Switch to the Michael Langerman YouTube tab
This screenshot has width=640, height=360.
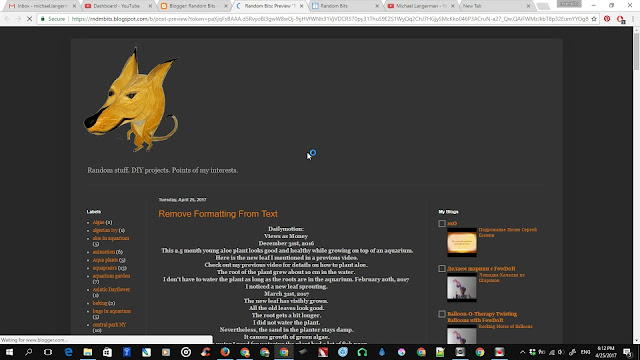point(420,6)
